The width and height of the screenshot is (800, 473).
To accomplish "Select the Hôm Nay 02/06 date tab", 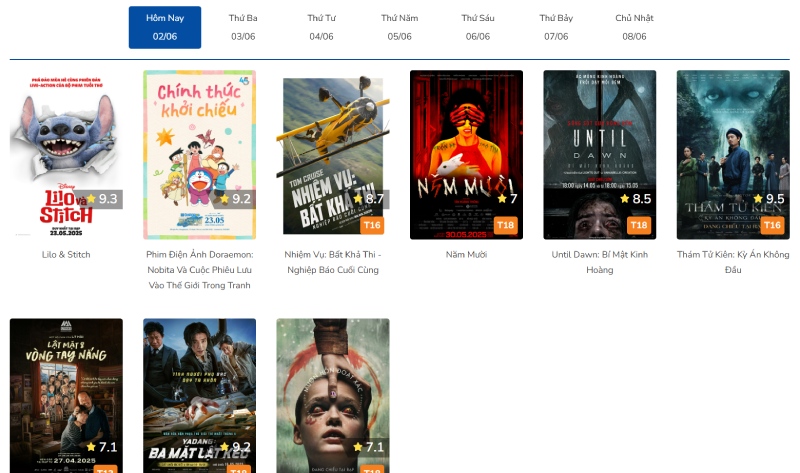I will (x=165, y=28).
